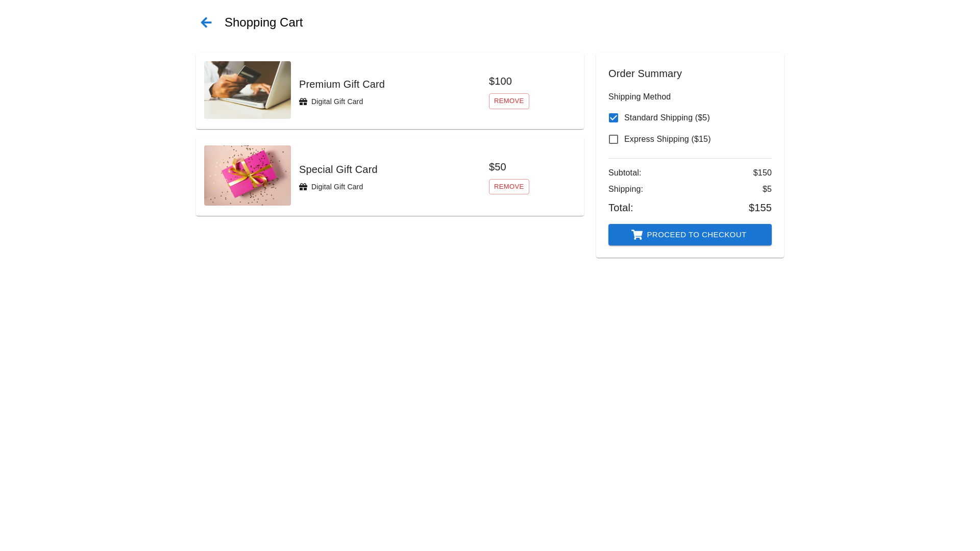Screen dimensions: 980x551
Task: Enable the Express Shipping checkbox
Action: (x=614, y=139)
